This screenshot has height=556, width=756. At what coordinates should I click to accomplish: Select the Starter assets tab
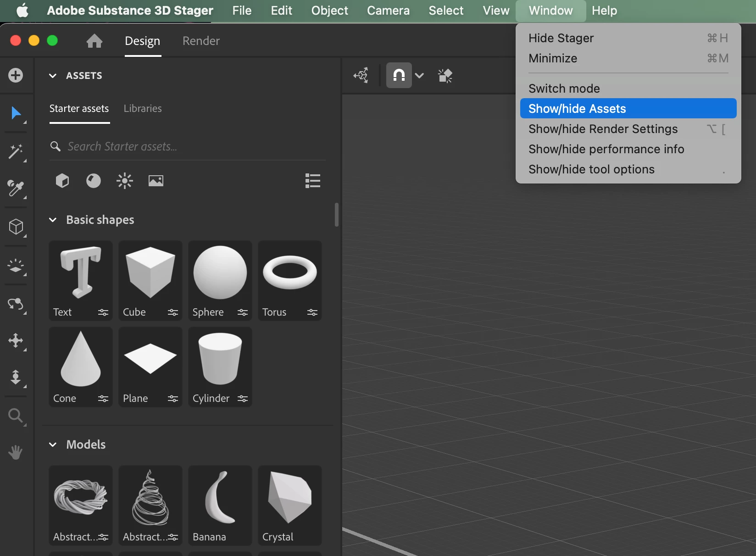(x=79, y=109)
